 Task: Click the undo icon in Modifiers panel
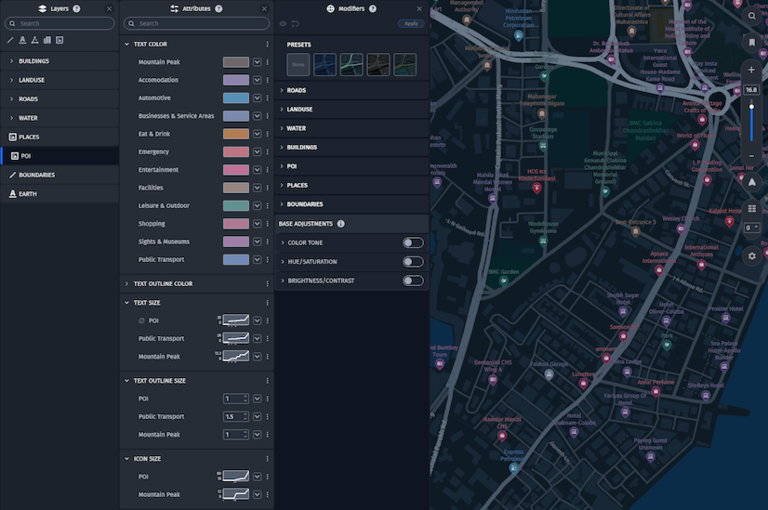(295, 24)
